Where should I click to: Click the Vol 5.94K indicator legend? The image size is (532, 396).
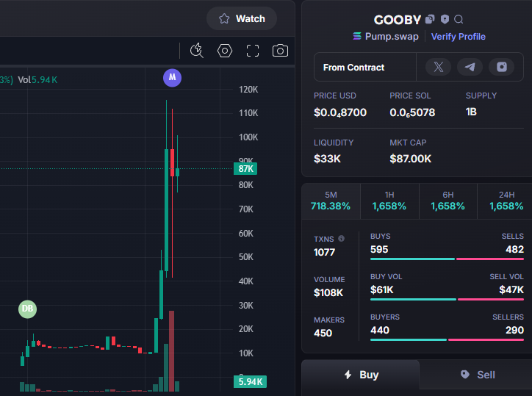click(37, 80)
